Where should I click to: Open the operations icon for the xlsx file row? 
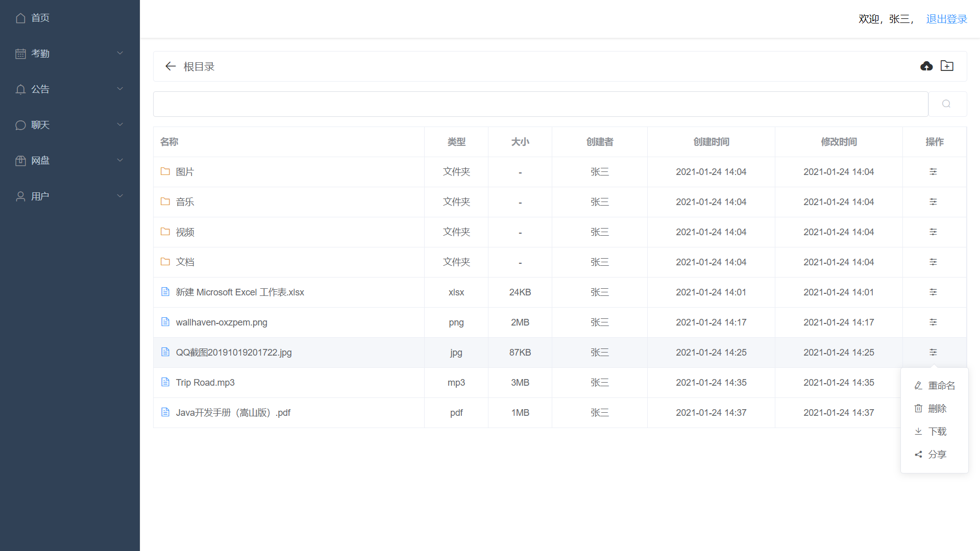(x=933, y=292)
